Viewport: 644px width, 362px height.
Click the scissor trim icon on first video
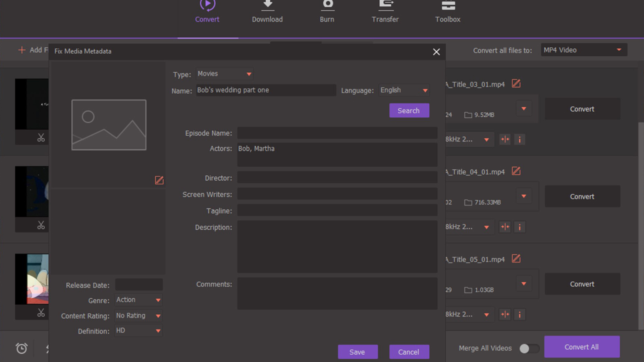(x=41, y=138)
